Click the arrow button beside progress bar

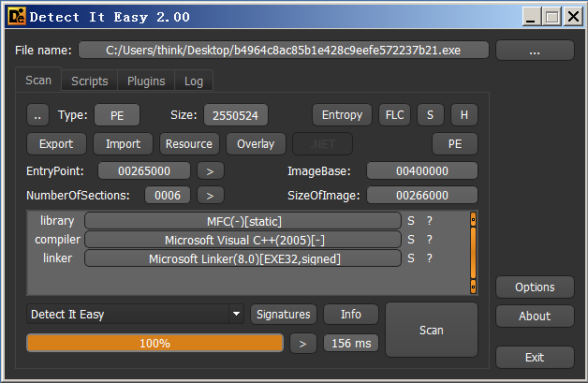pyautogui.click(x=303, y=344)
